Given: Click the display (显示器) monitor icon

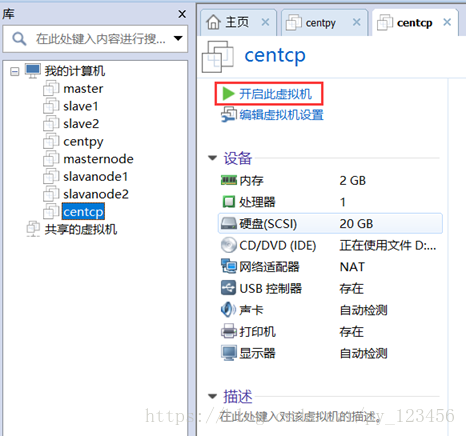Looking at the screenshot, I should [229, 353].
